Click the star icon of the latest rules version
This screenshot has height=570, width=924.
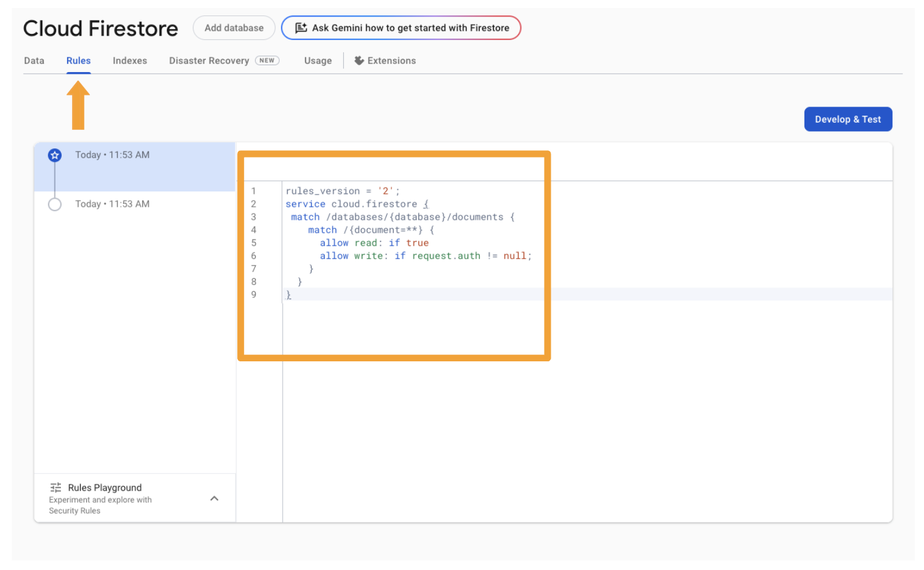click(x=55, y=155)
